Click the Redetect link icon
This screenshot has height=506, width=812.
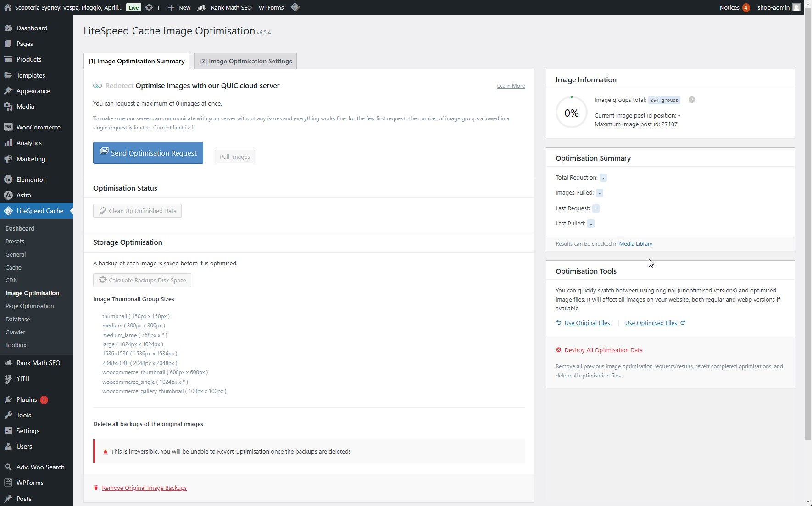pyautogui.click(x=97, y=86)
